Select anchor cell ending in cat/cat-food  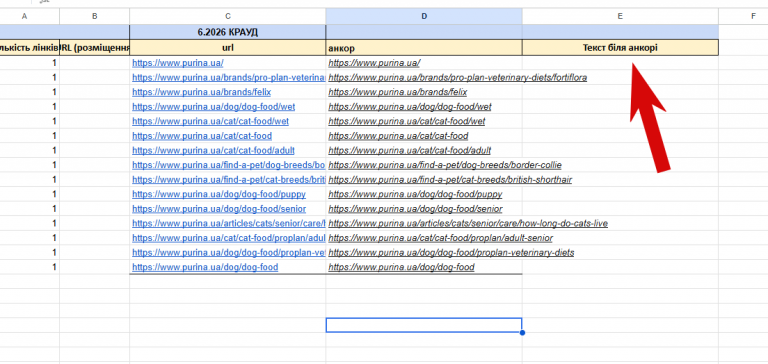424,136
